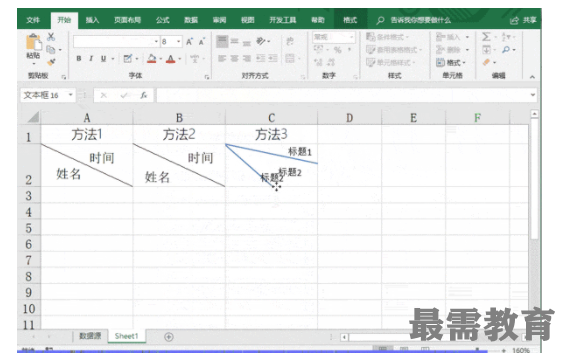Open the Format (格式) cells dropdown
The width and height of the screenshot is (561, 364).
[451, 63]
